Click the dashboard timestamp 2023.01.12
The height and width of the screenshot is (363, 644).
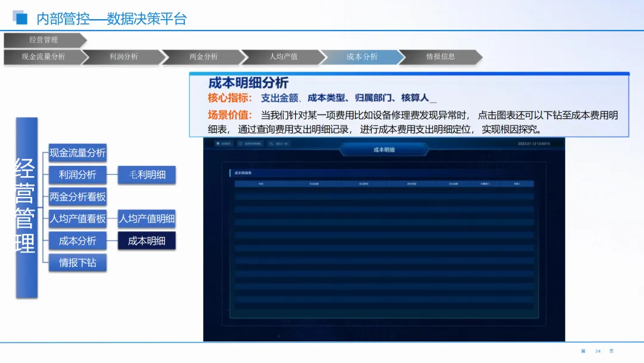pos(534,143)
